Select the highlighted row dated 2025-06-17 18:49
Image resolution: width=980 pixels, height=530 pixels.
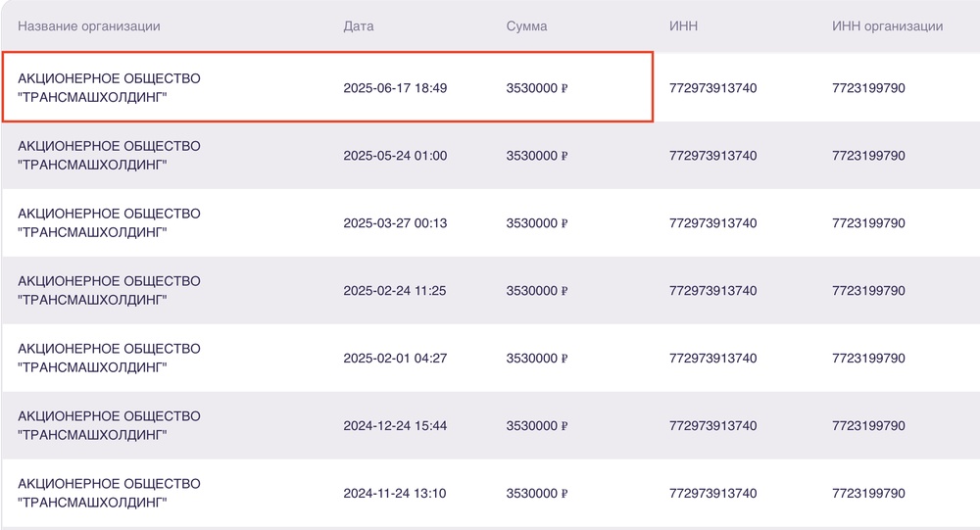click(327, 88)
